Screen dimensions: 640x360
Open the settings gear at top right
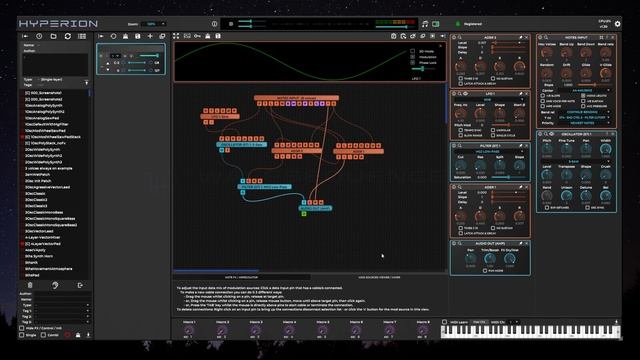pos(618,24)
